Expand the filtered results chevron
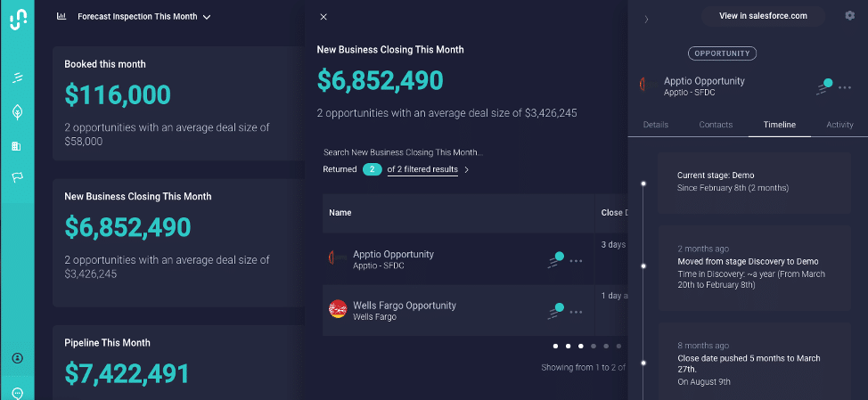Screen dimensions: 868x400 coord(467,170)
